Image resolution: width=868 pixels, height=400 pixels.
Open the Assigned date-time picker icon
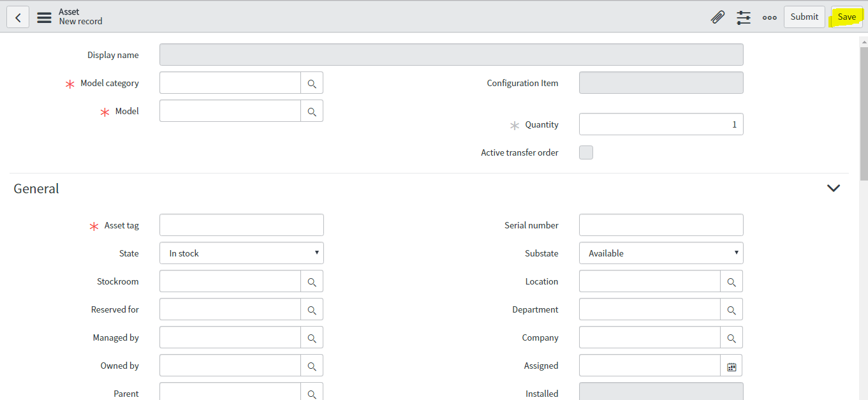coord(732,365)
